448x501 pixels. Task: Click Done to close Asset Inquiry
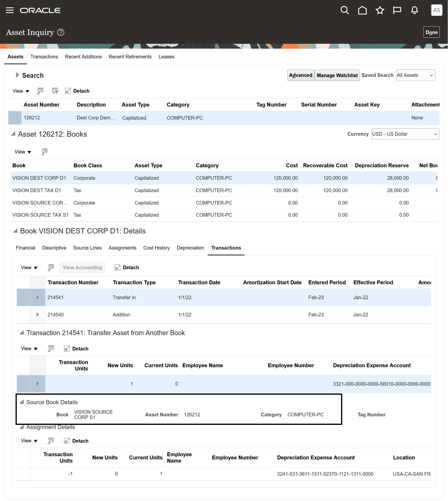[431, 32]
